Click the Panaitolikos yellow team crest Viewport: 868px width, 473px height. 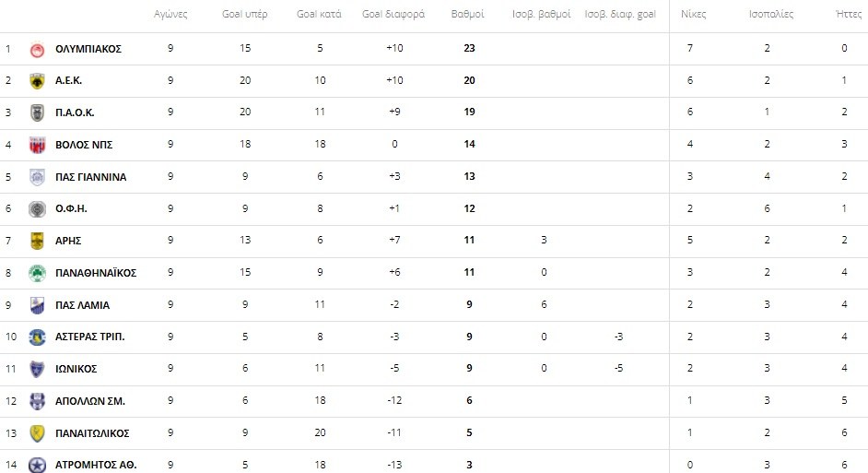(37, 432)
